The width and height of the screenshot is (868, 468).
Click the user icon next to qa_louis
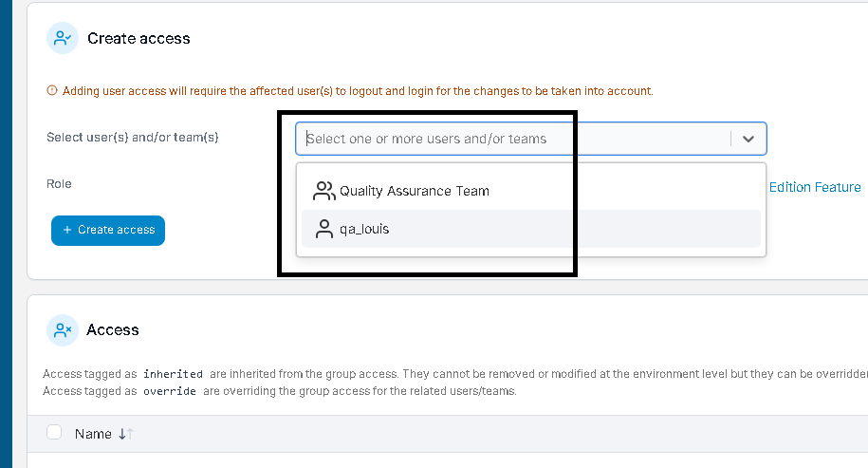click(x=323, y=229)
